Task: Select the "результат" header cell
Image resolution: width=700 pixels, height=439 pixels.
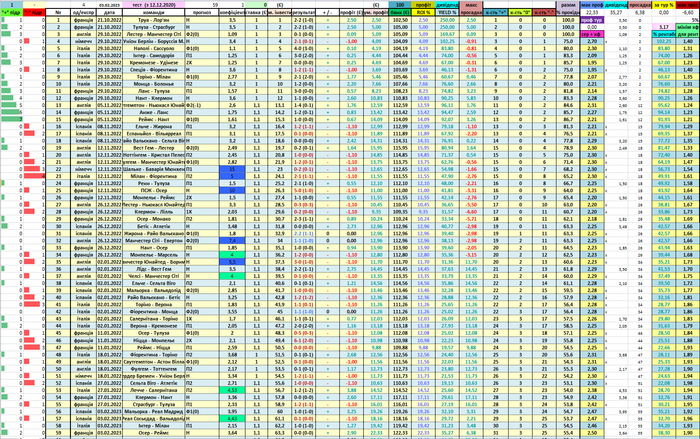Action: pyautogui.click(x=304, y=13)
